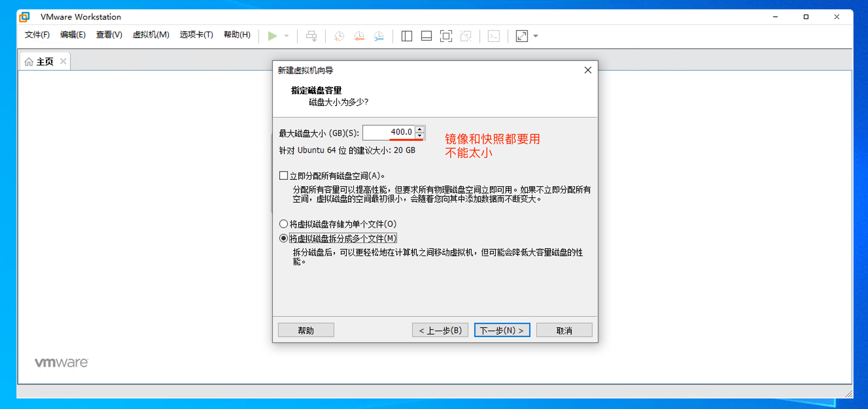The image size is (868, 409).
Task: Increase disk size with the spinner arrow
Action: pos(419,129)
